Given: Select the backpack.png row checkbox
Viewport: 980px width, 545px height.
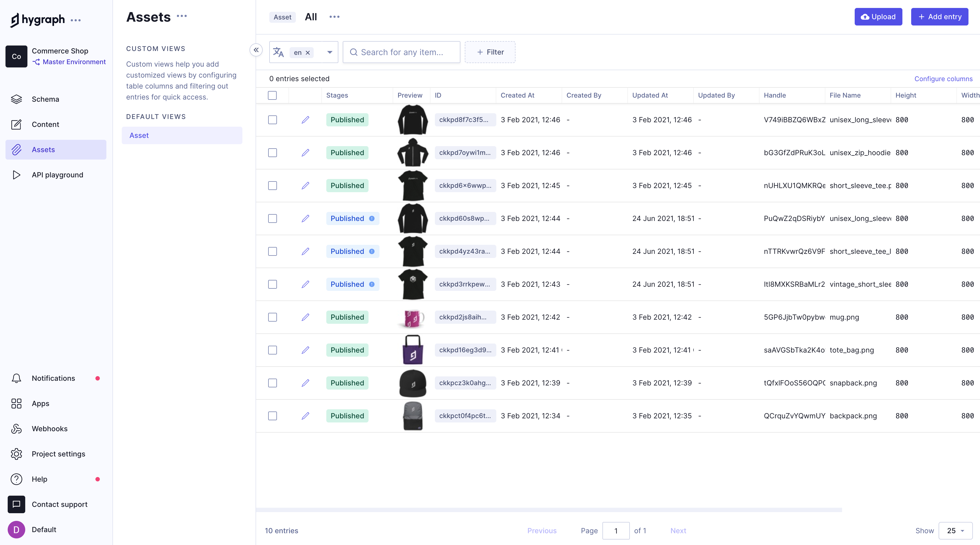Looking at the screenshot, I should pyautogui.click(x=272, y=416).
